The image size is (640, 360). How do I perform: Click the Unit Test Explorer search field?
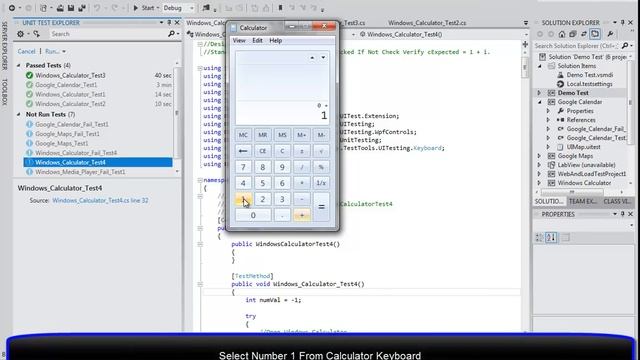[x=108, y=34]
